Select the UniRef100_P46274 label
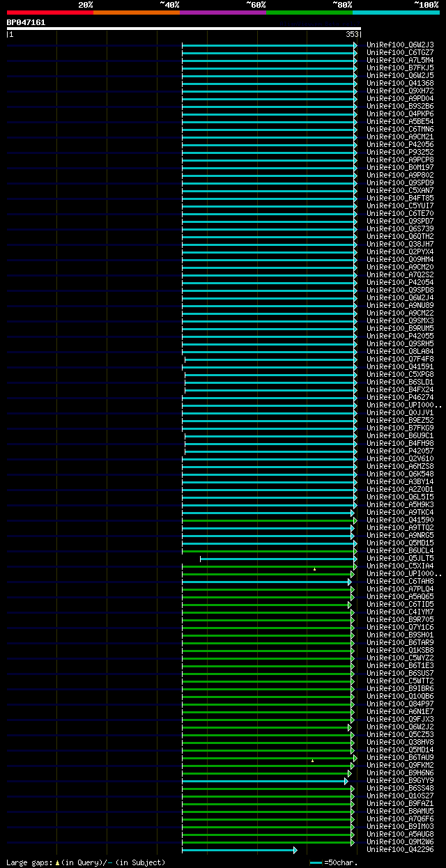 point(400,397)
